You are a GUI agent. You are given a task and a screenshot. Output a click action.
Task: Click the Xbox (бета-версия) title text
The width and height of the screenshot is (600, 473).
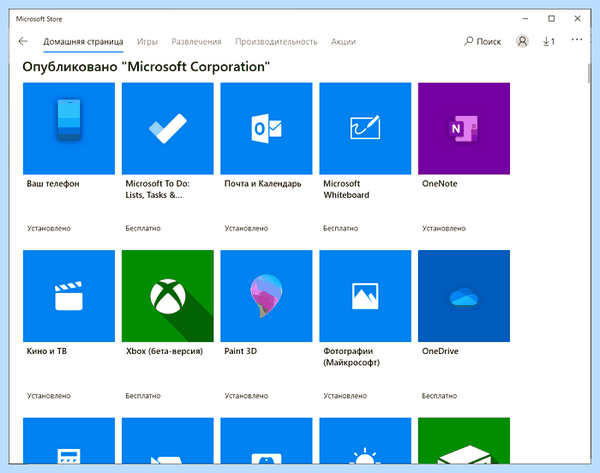[x=165, y=351]
